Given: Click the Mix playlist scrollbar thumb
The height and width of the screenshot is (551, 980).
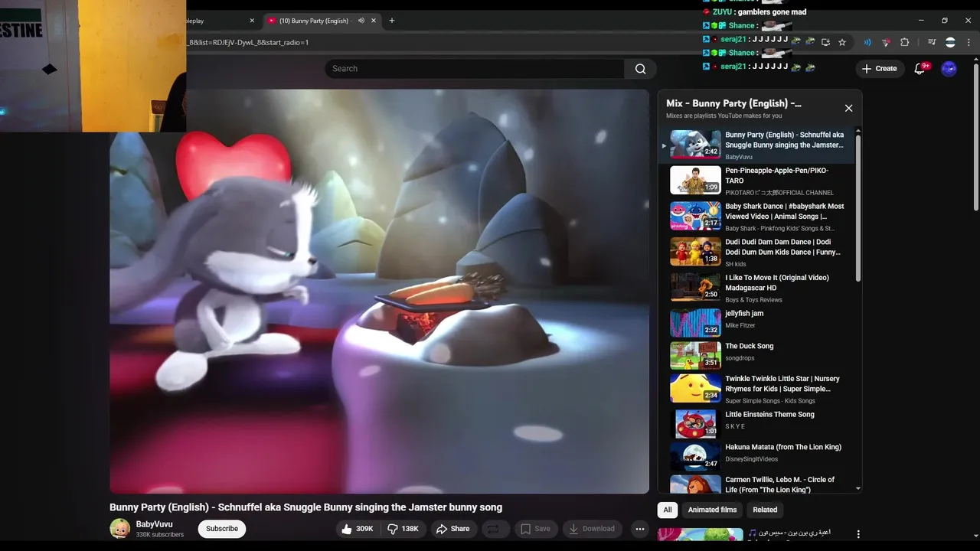Looking at the screenshot, I should coord(857,209).
